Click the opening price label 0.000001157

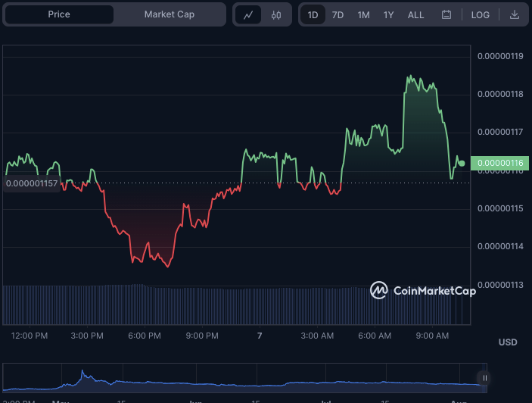pyautogui.click(x=32, y=183)
